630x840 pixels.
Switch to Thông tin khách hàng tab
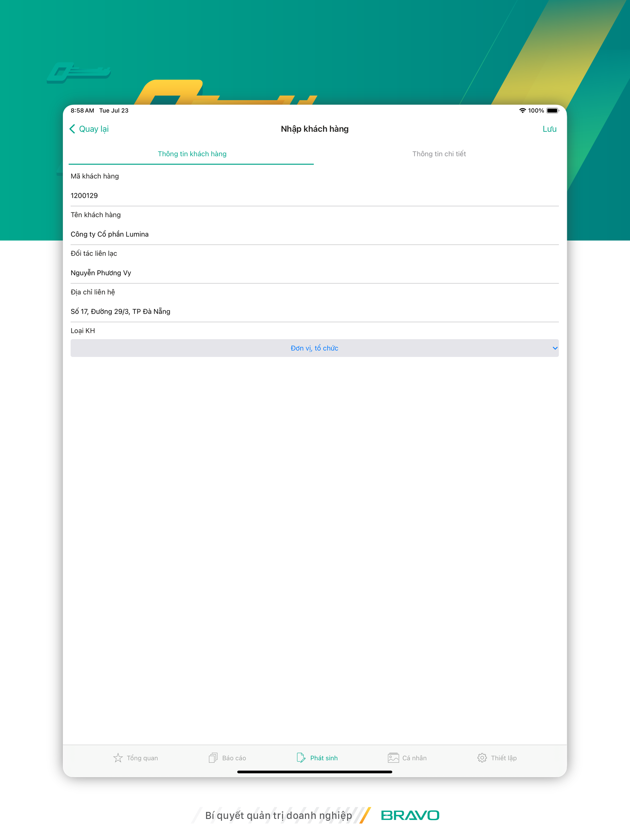click(192, 154)
